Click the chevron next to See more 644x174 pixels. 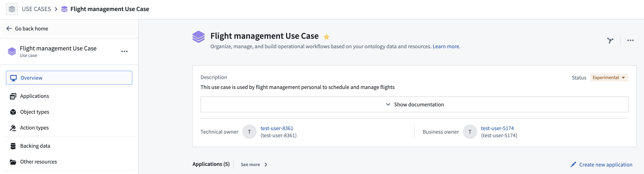point(266,165)
